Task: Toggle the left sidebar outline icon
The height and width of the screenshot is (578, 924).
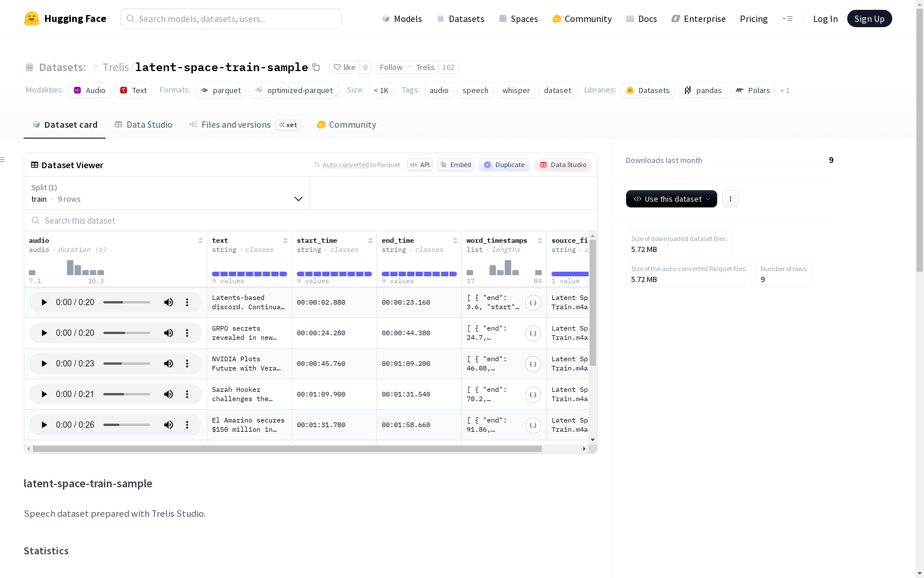Action: (x=3, y=160)
